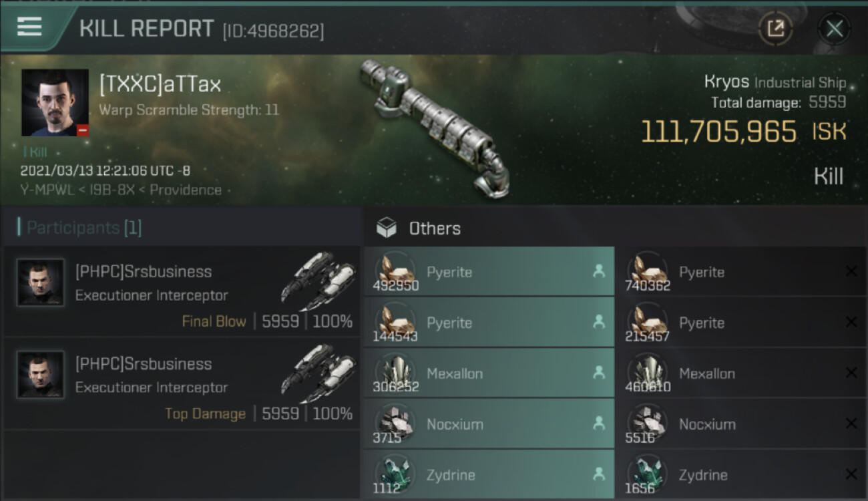Close the kill report window
Image resolution: width=868 pixels, height=501 pixels.
pyautogui.click(x=834, y=29)
